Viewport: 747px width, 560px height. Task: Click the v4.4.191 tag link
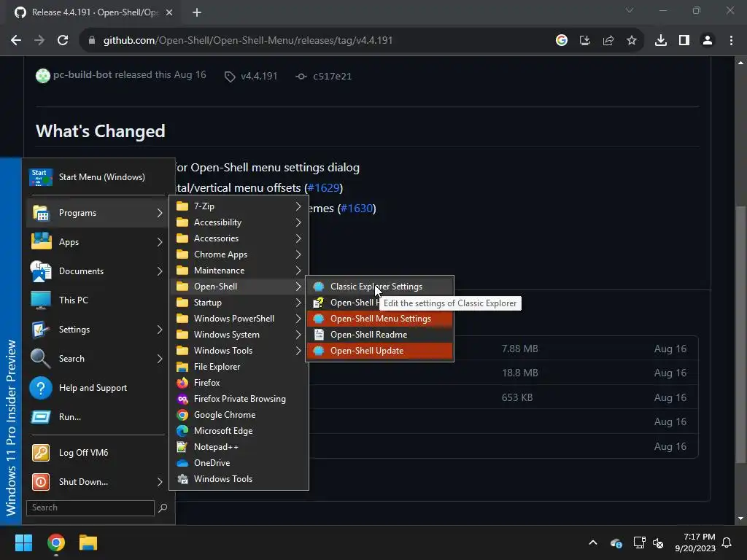259,76
